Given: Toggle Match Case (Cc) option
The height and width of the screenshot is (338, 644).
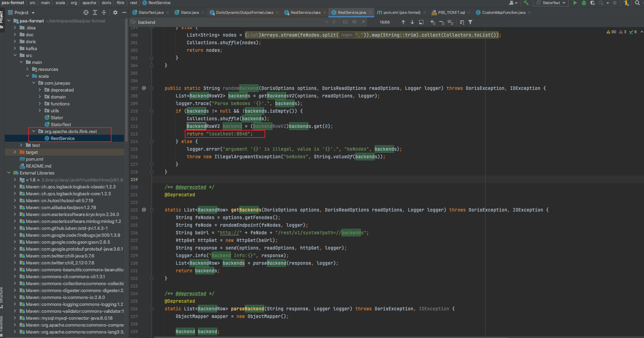Looking at the screenshot, I should (345, 22).
